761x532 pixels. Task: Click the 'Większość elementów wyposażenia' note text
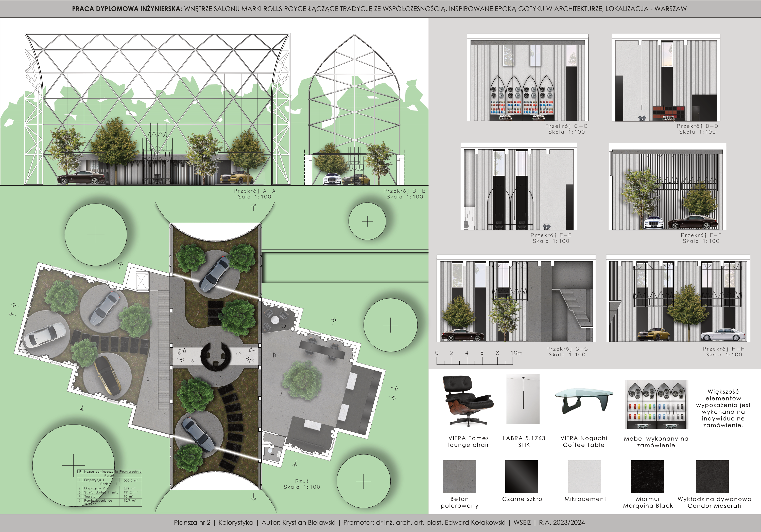[x=723, y=408]
